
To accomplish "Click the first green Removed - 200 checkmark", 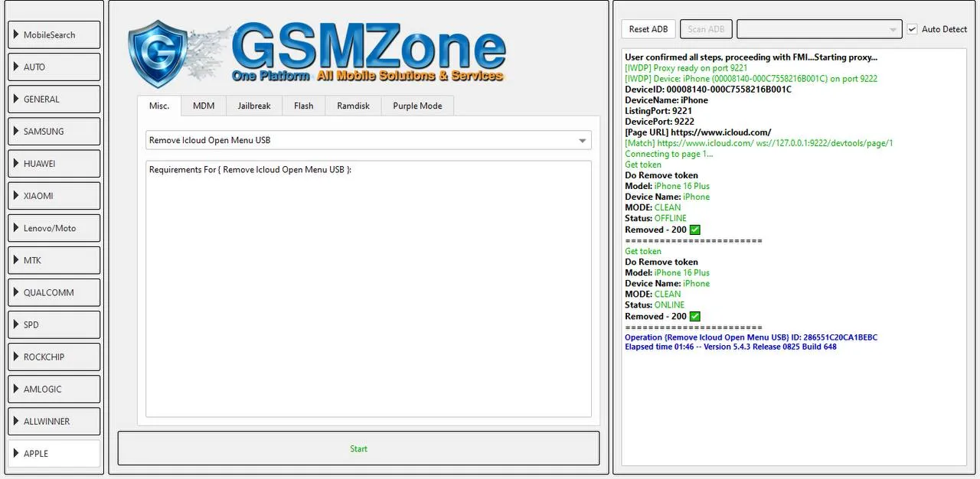I will click(695, 230).
